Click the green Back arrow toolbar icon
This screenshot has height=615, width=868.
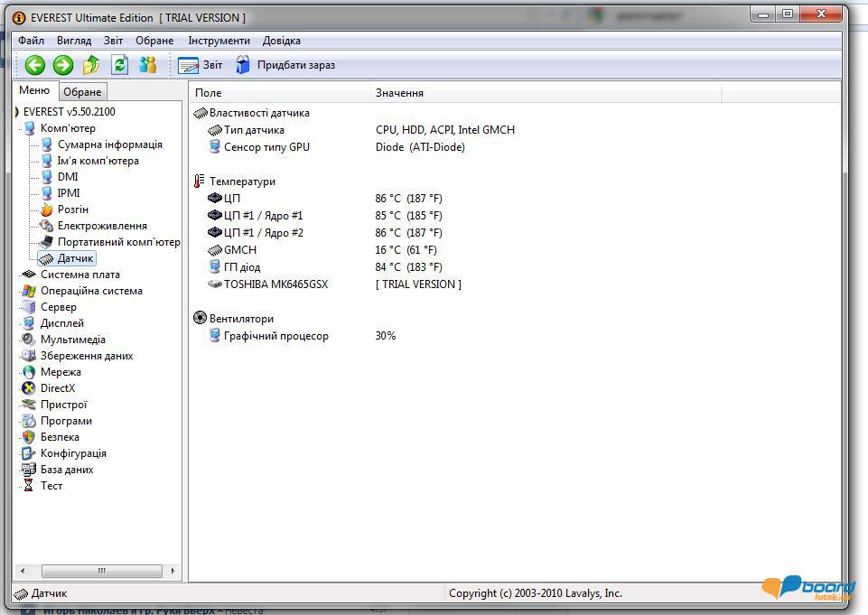point(34,65)
